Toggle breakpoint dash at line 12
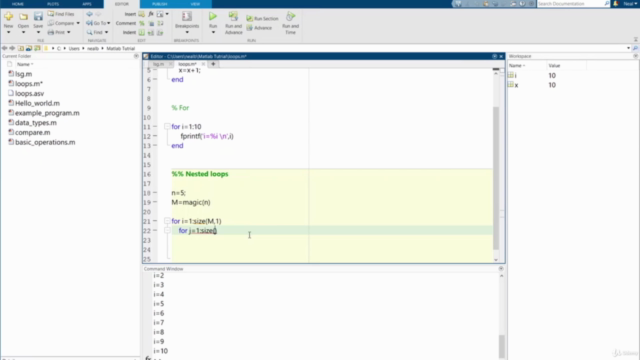 coord(155,136)
